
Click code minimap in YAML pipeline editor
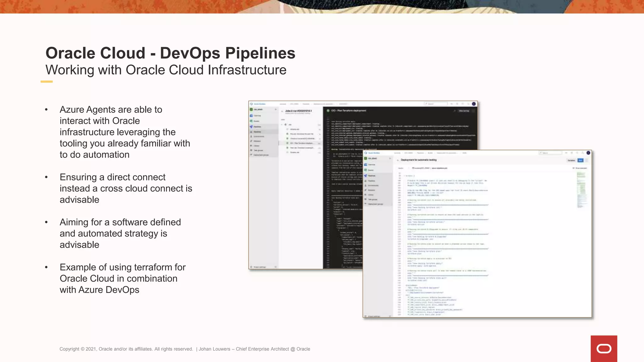point(582,190)
